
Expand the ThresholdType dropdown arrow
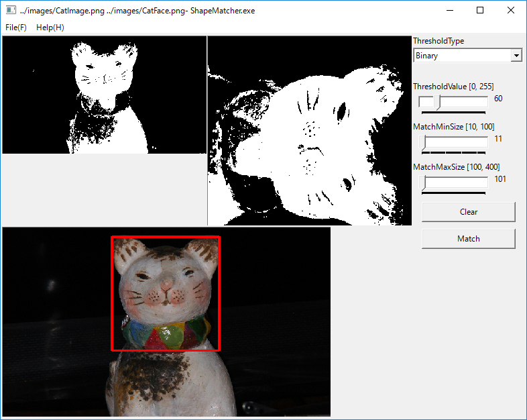(516, 55)
